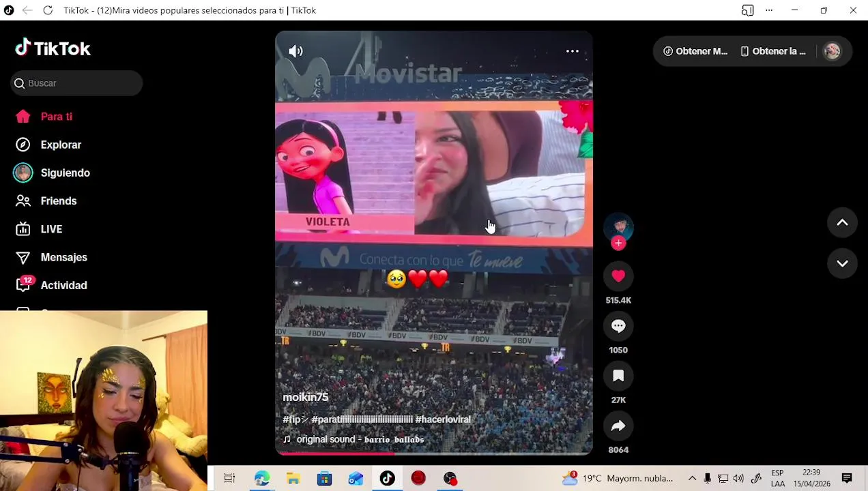Viewport: 868px width, 491px height.
Task: Follow the creator with the plus badge
Action: [618, 243]
